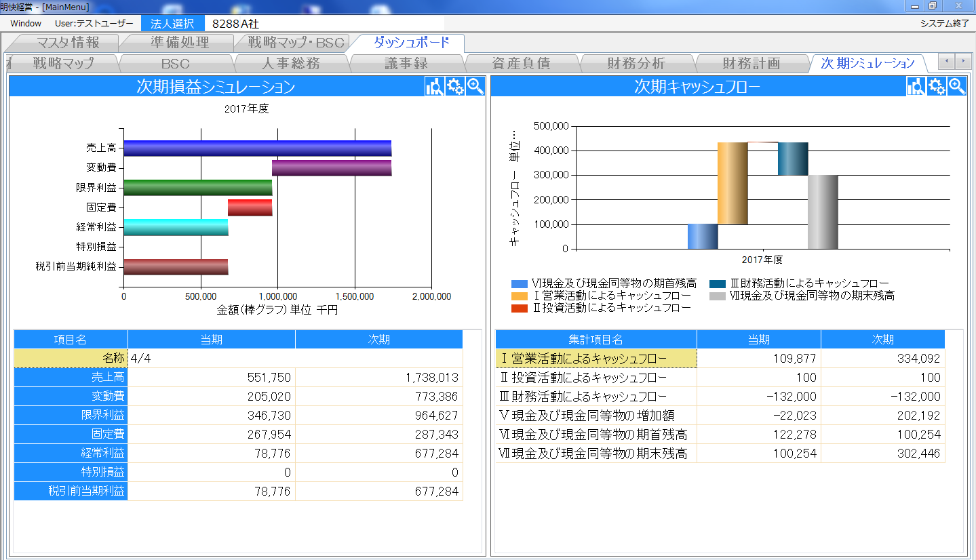
Task: Click chart analysis icon in 次期損益シミュレーション header
Action: 434,87
